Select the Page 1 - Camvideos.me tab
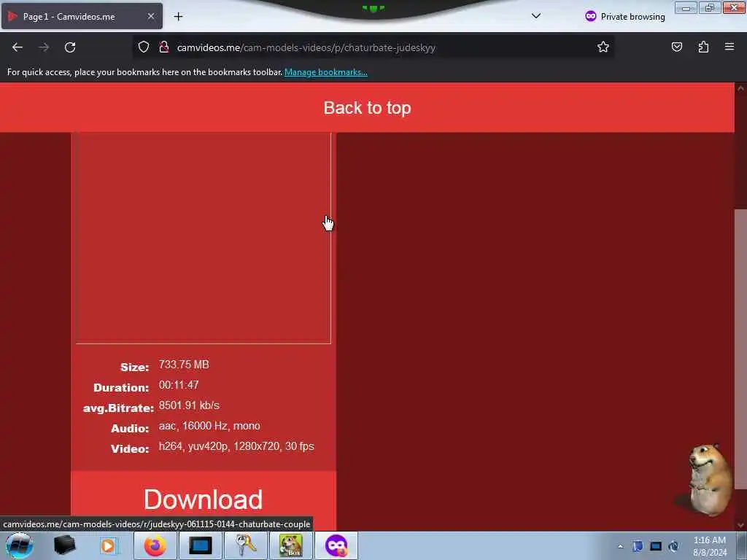Screen dimensions: 747x560 pos(82,16)
